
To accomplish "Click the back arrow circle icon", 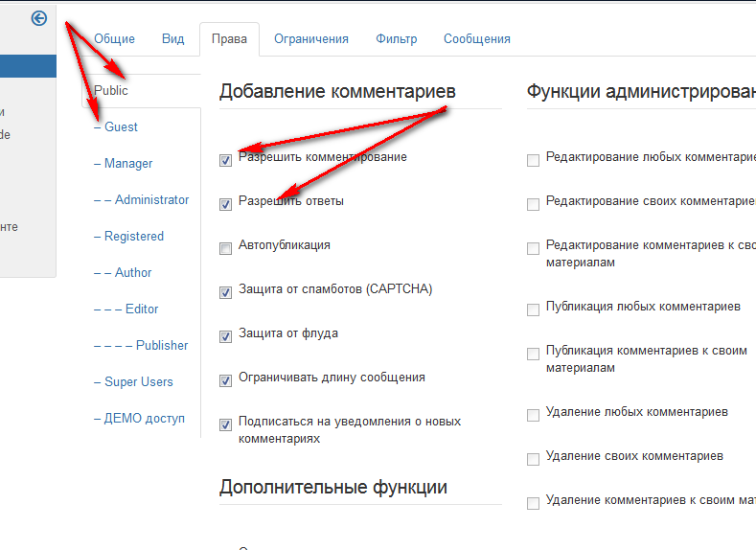I will 39,18.
